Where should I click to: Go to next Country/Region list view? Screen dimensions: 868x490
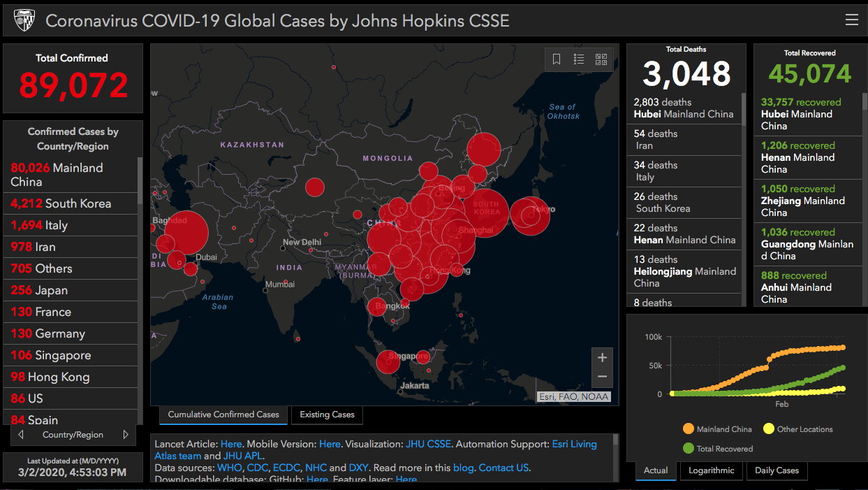pos(126,435)
